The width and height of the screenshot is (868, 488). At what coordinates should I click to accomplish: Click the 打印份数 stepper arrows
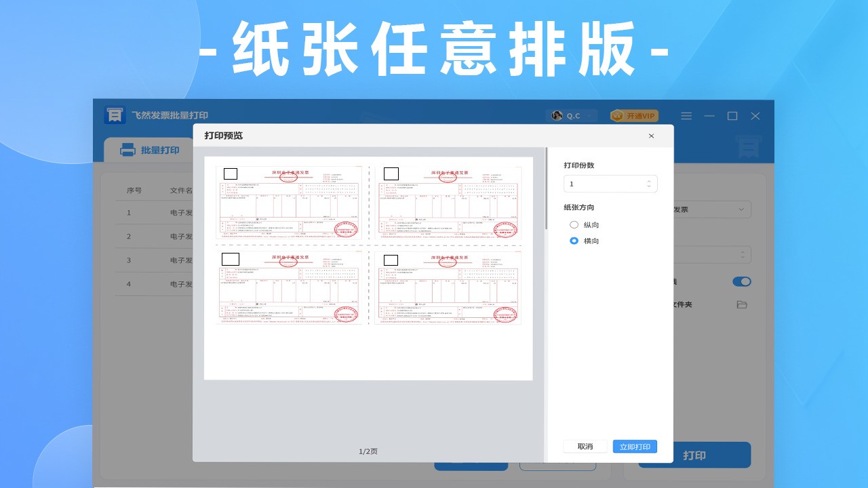coord(649,184)
